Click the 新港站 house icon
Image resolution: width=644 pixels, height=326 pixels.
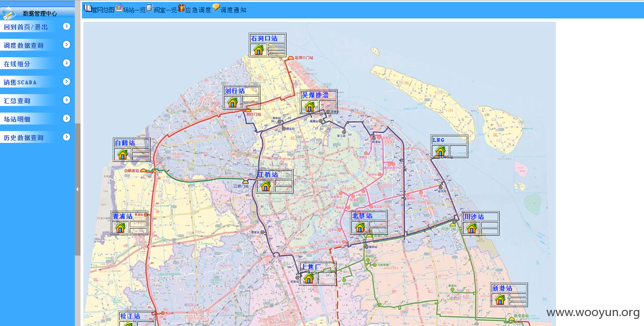coord(500,300)
